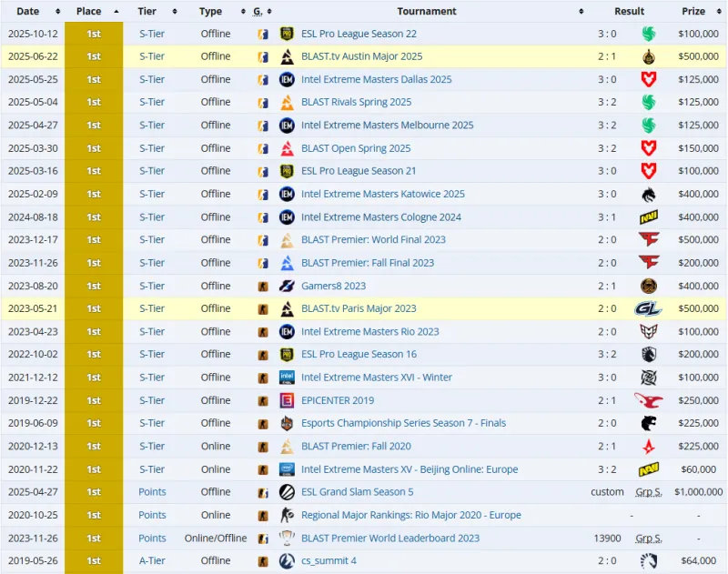This screenshot has height=574, width=728.
Task: Click mousesports logo in EPICENTER 2019 row
Action: coord(649,400)
